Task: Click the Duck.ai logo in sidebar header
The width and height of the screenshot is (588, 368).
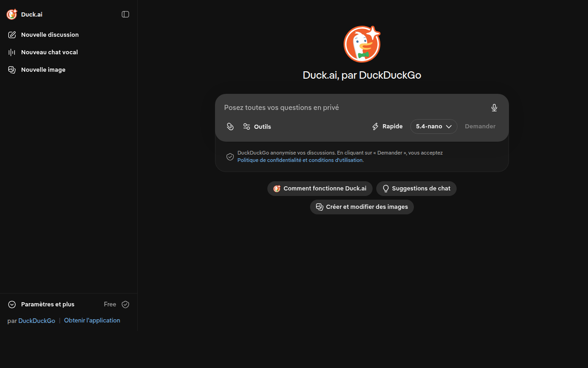Action: 12,14
